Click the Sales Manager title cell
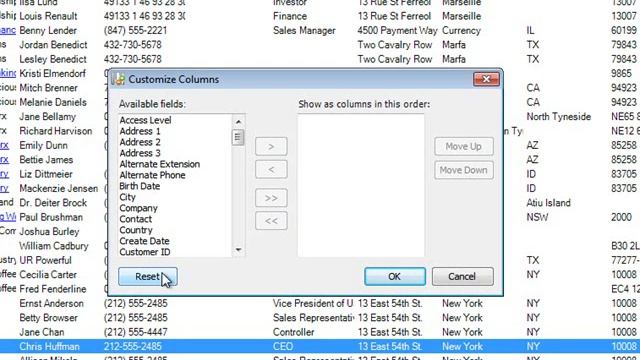 [x=304, y=31]
